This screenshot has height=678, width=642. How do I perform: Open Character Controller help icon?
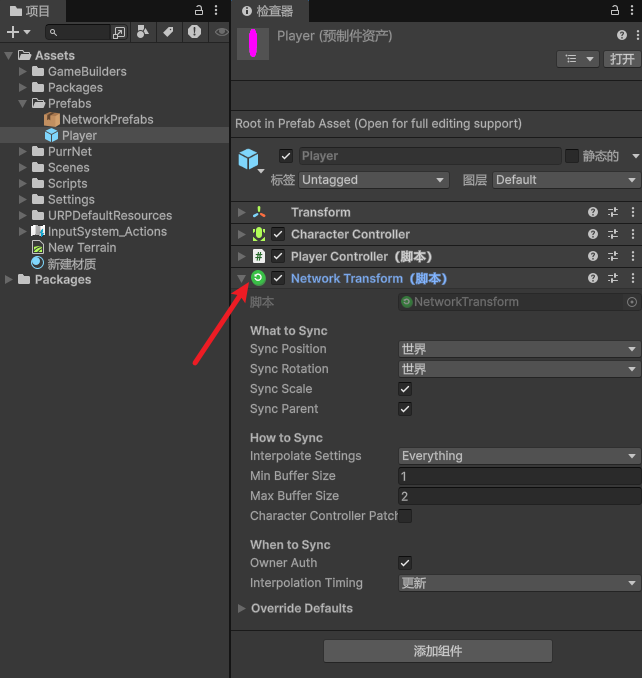[x=593, y=234]
